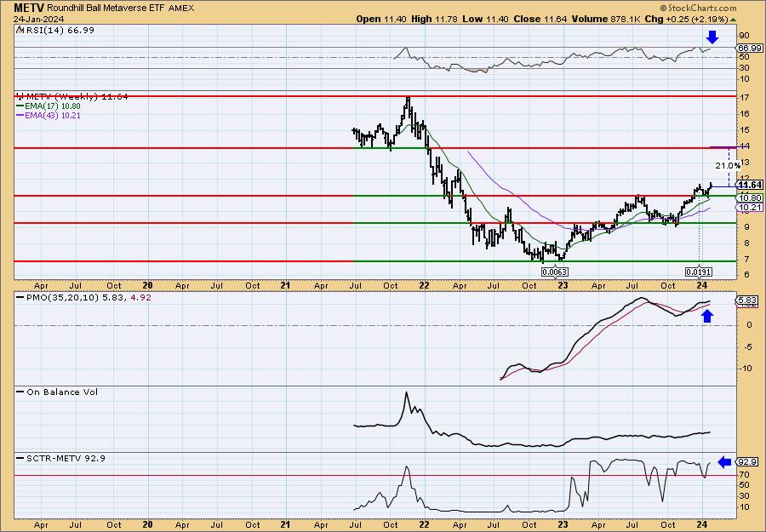Viewport: 766px width, 532px height.
Task: Click the 66.99 RSI value tag on right axis
Action: (x=748, y=48)
